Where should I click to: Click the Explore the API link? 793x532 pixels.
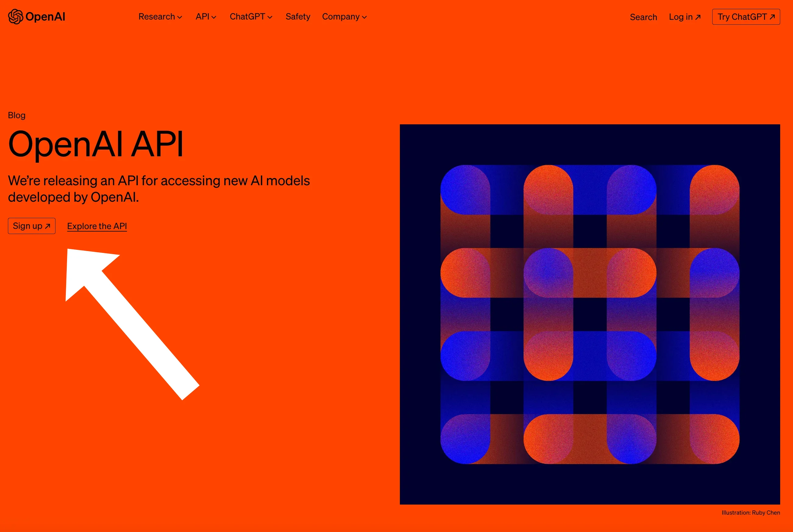[97, 225]
